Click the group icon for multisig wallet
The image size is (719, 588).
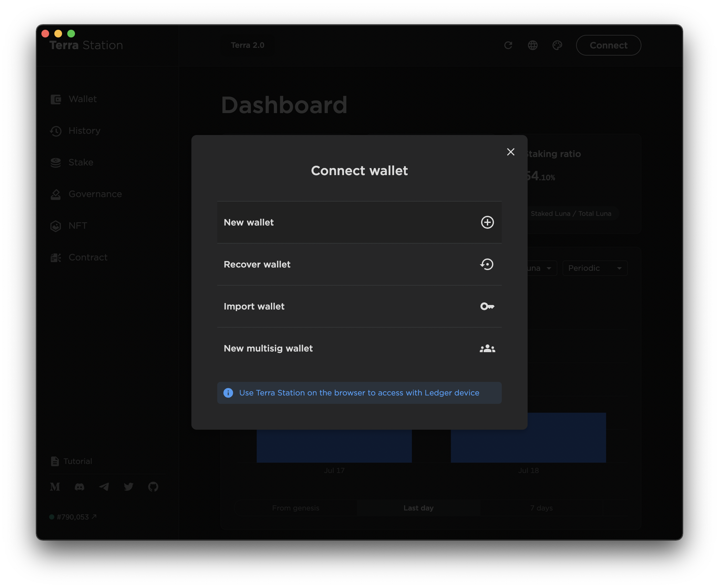(487, 348)
